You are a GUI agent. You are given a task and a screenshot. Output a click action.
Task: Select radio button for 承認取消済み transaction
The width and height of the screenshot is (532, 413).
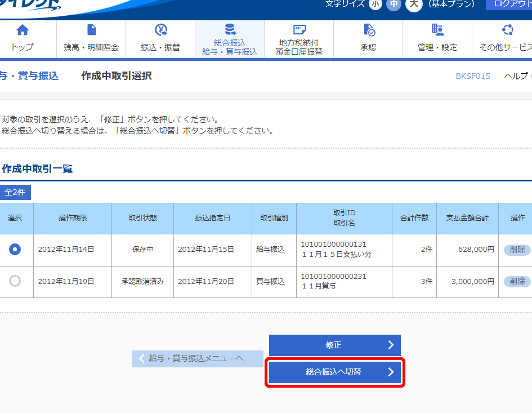point(15,281)
